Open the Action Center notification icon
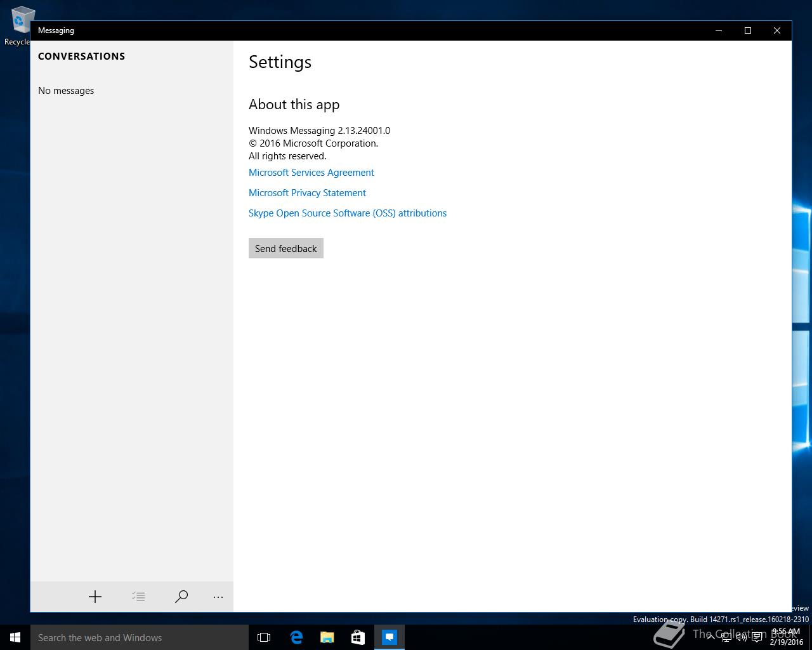Screen dimensions: 812x650 coord(757,637)
